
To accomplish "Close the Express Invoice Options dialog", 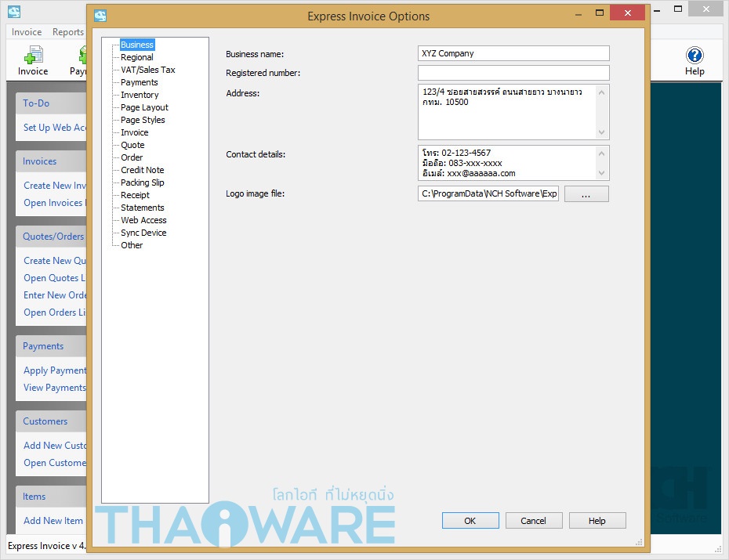I will [628, 13].
